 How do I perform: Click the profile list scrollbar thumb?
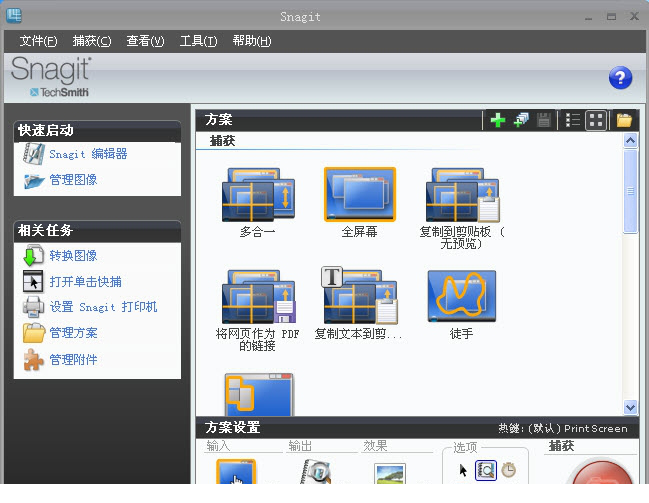630,191
